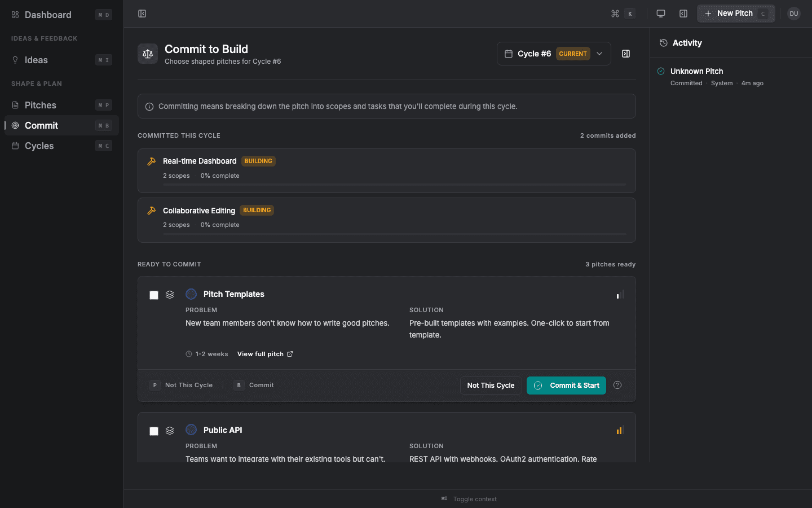The height and width of the screenshot is (508, 812).
Task: Click the monitor display icon in header
Action: click(x=661, y=14)
